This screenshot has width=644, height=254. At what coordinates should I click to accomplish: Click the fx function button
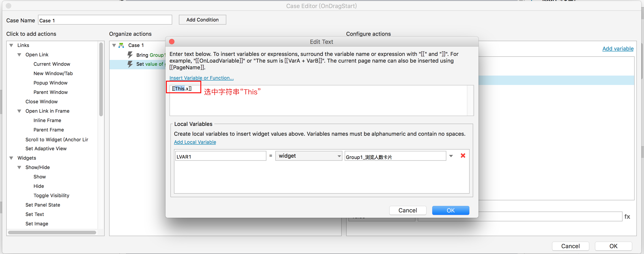(x=627, y=216)
